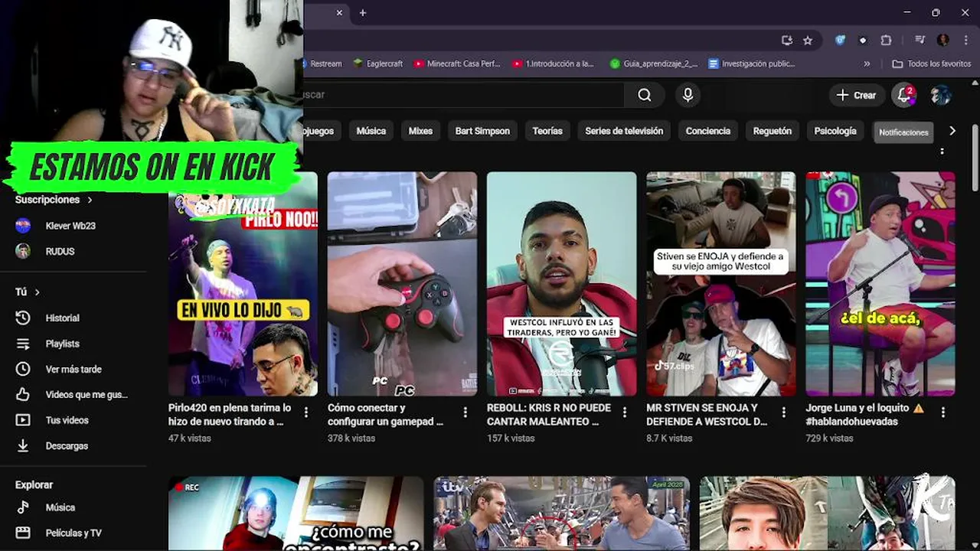Expand the Suscripciones section chevron

click(x=90, y=200)
